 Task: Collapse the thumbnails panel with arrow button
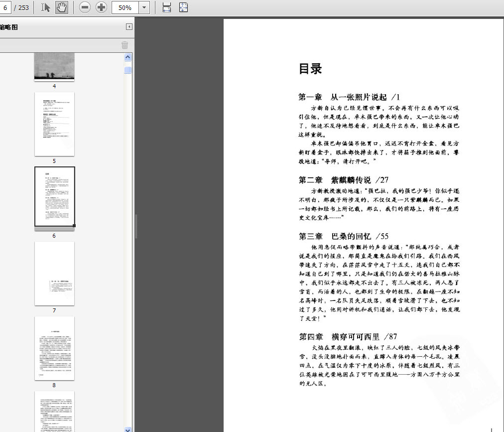pyautogui.click(x=129, y=27)
